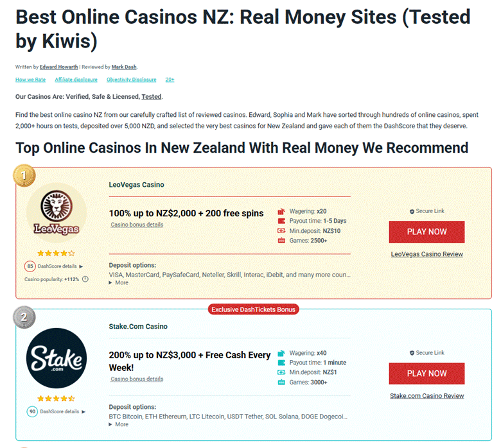Viewport: 501px width, 448px height.
Task: Click the 85 DashScore circle for LeoVegas
Action: [x=30, y=266]
